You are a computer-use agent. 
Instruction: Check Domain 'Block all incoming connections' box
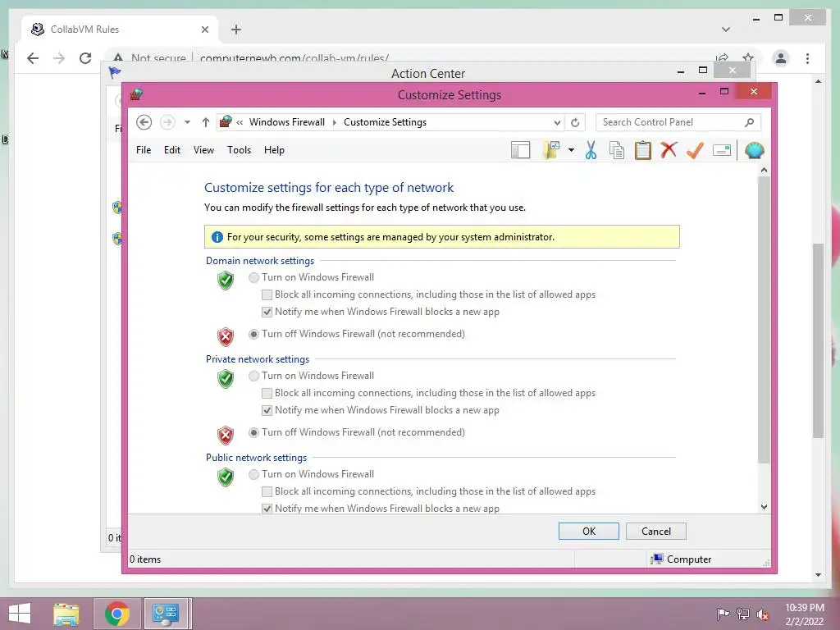267,294
